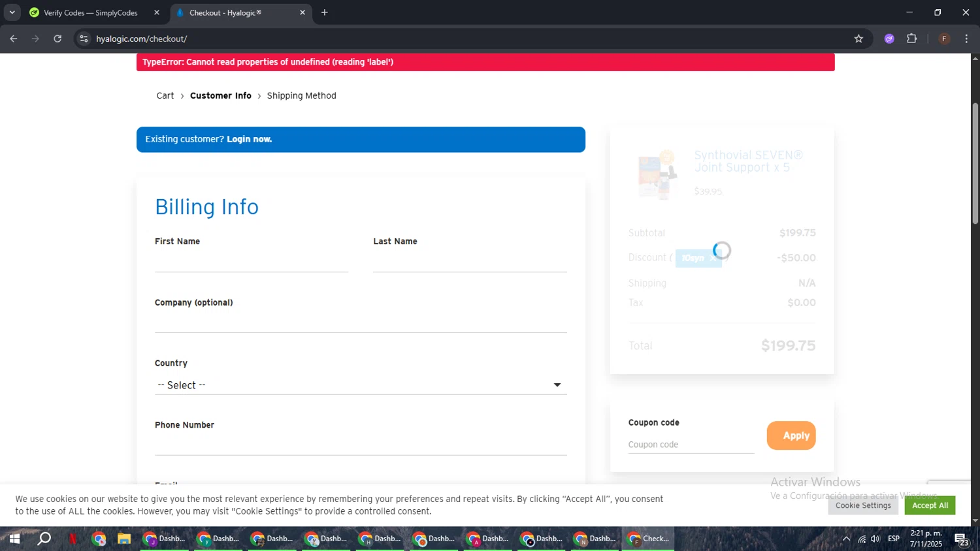Open the pinned Chrome taskbar icon
The height and width of the screenshot is (551, 980).
[99, 539]
